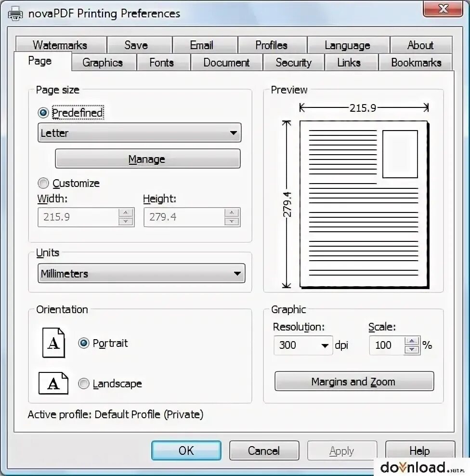Open the 300 dpi resolution dropdown
Viewport: 470px width, 476px height.
[x=303, y=345]
